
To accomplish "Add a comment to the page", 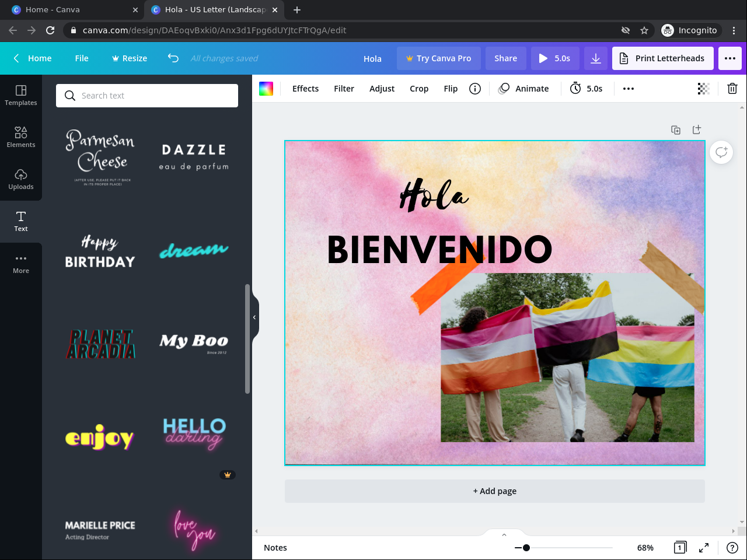I will 721,152.
